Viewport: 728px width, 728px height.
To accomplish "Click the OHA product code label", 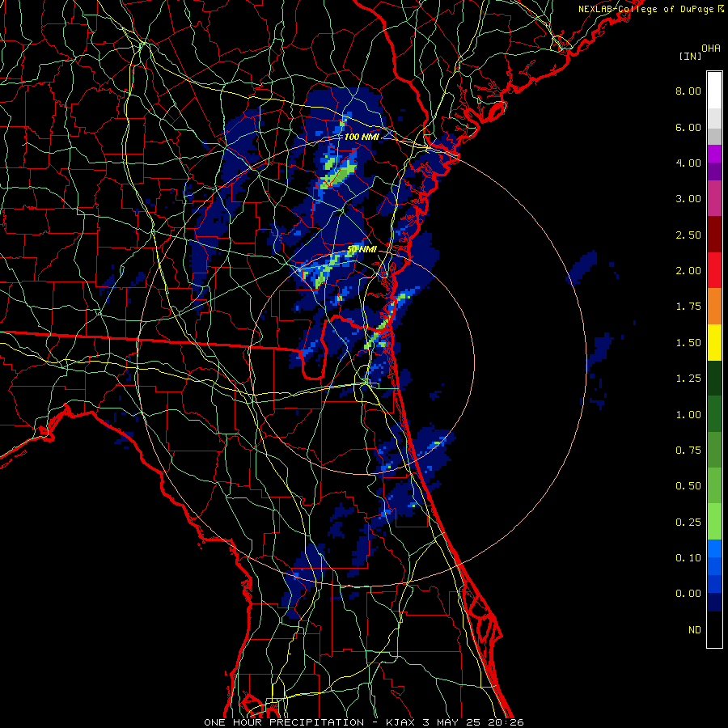I will tap(711, 49).
